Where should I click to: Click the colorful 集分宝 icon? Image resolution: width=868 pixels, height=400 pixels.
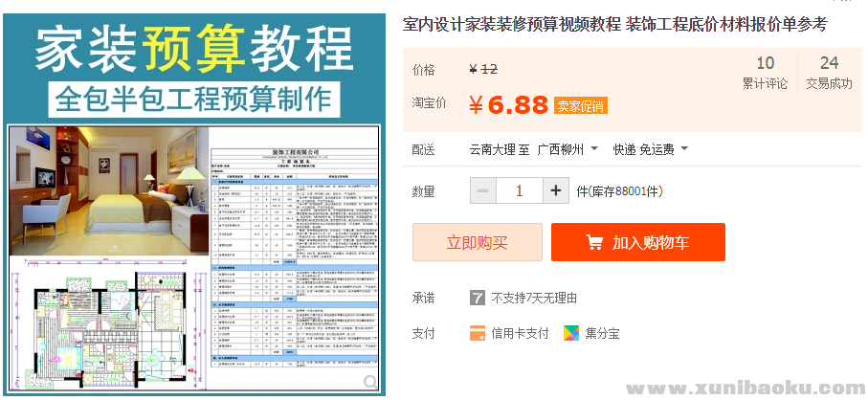tap(570, 334)
